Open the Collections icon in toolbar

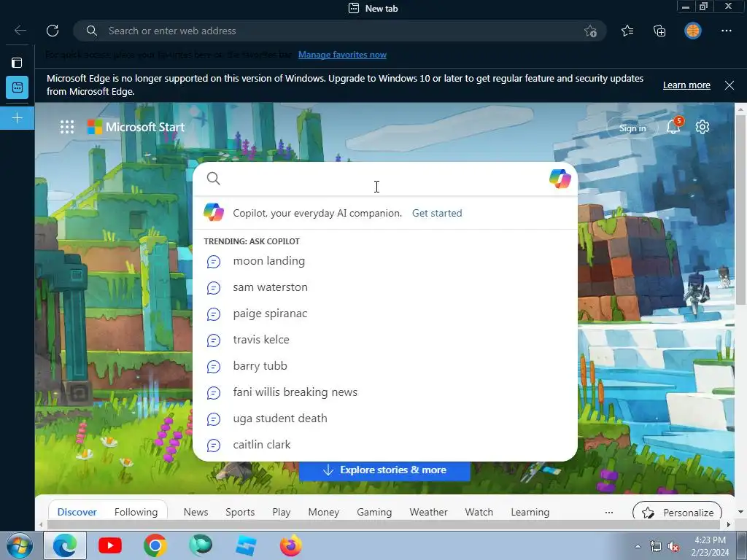[x=659, y=31]
